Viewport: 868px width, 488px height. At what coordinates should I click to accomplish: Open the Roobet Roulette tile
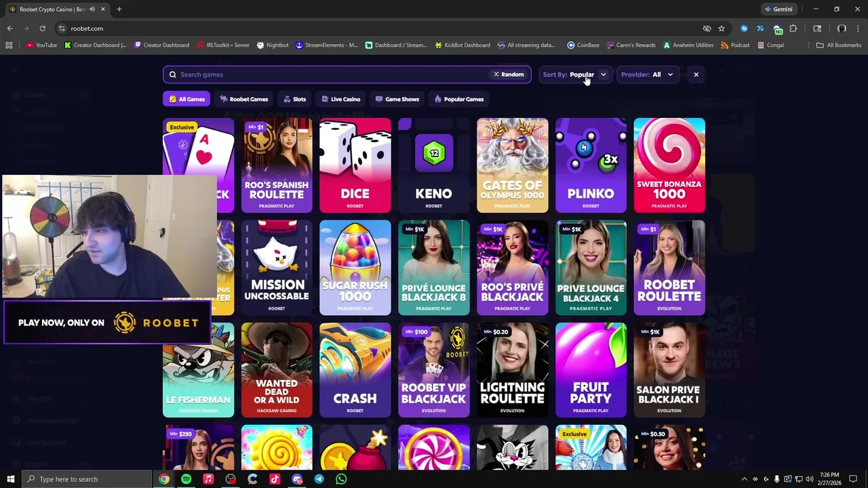click(669, 268)
